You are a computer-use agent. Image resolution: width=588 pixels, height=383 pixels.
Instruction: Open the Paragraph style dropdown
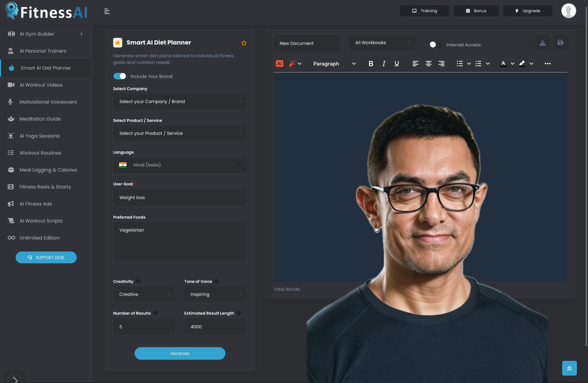pyautogui.click(x=334, y=64)
